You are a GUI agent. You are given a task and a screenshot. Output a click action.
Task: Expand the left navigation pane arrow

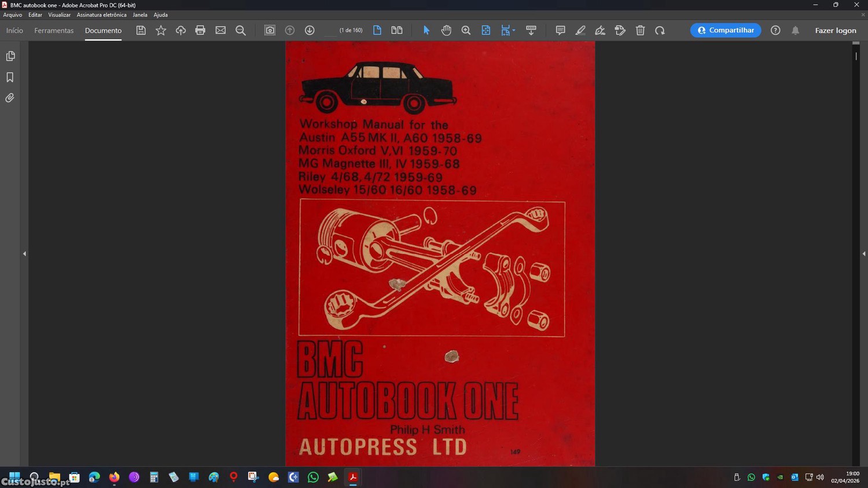point(24,254)
